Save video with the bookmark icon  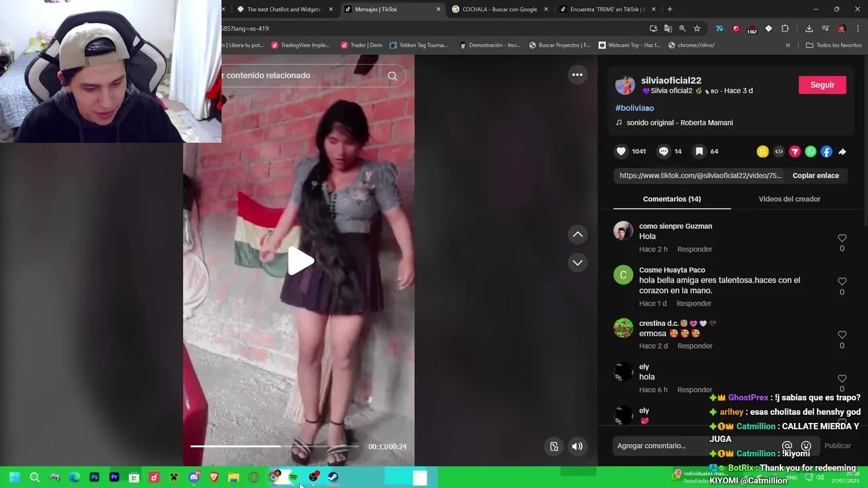tap(699, 151)
